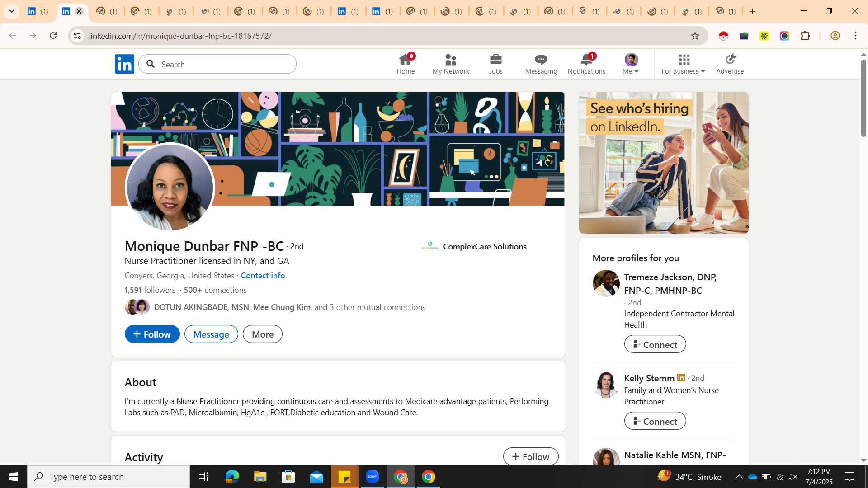The height and width of the screenshot is (488, 868).
Task: Click the LinkedIn logo icon
Action: coord(124,64)
